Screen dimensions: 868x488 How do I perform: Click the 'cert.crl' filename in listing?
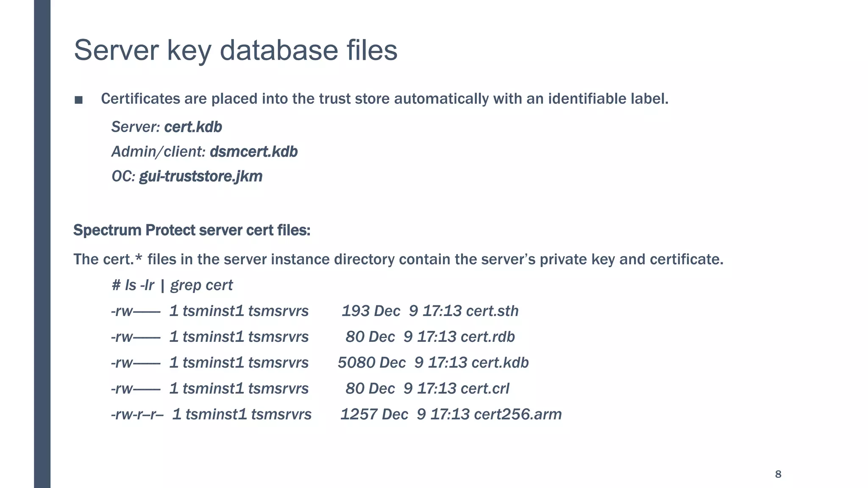coord(484,388)
